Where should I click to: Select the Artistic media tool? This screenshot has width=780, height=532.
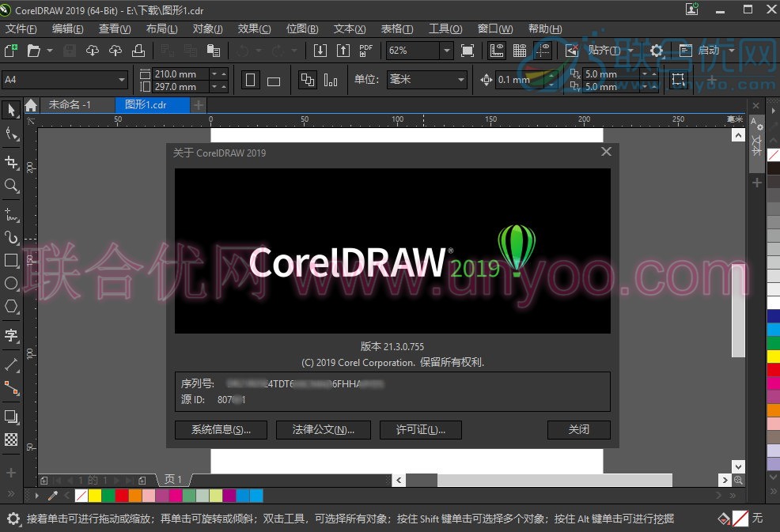(x=11, y=238)
